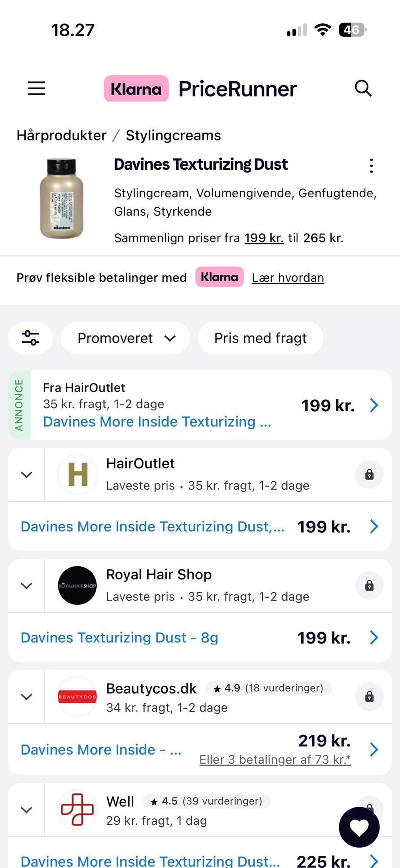Go to the Hårprodukter breadcrumb
400x868 pixels.
pyautogui.click(x=62, y=136)
